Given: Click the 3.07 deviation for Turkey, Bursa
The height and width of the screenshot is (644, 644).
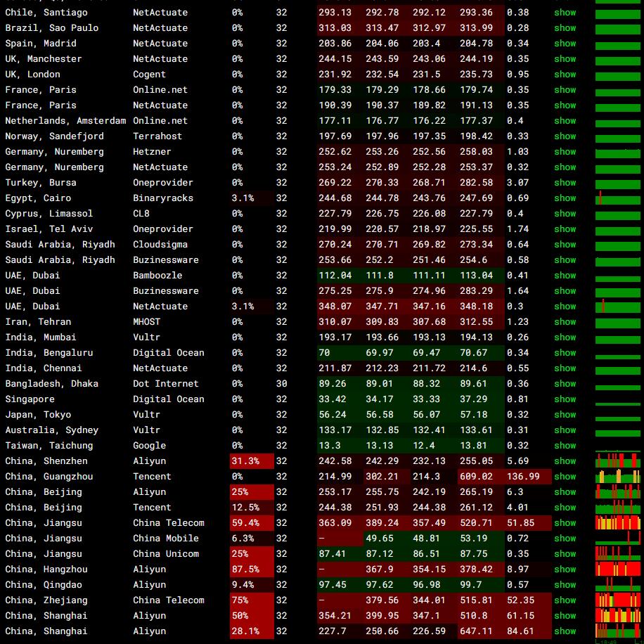Looking at the screenshot, I should click(517, 182).
